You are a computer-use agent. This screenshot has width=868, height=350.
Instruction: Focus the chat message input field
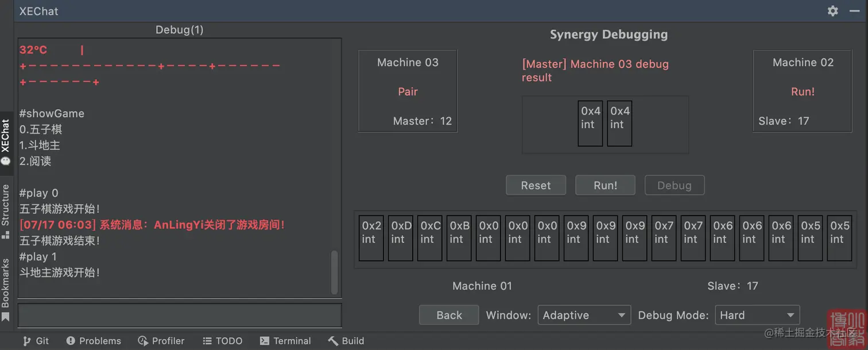180,316
